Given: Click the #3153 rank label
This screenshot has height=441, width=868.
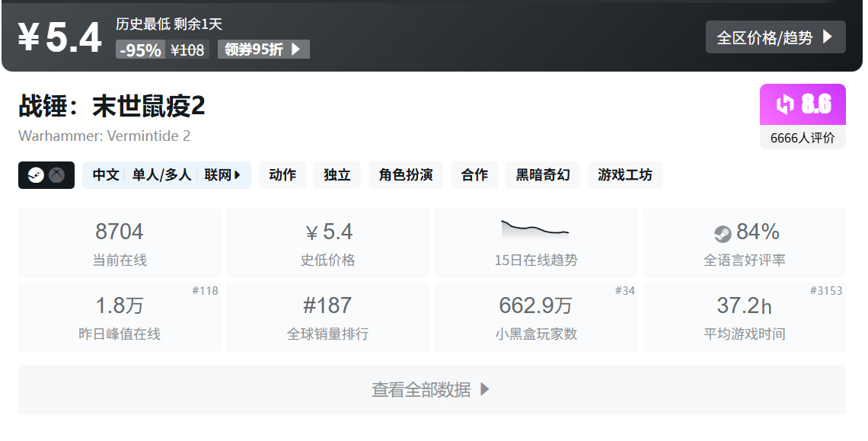Looking at the screenshot, I should (x=826, y=291).
